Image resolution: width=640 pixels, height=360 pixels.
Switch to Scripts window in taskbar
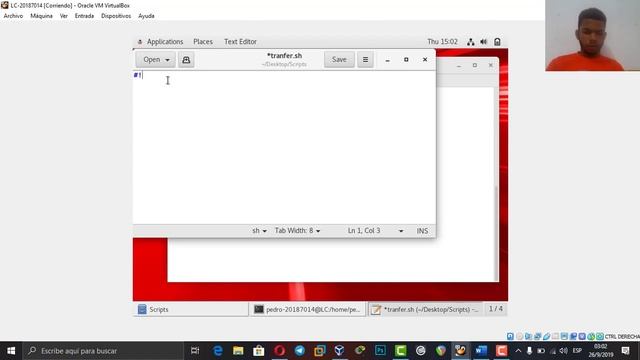pos(191,309)
